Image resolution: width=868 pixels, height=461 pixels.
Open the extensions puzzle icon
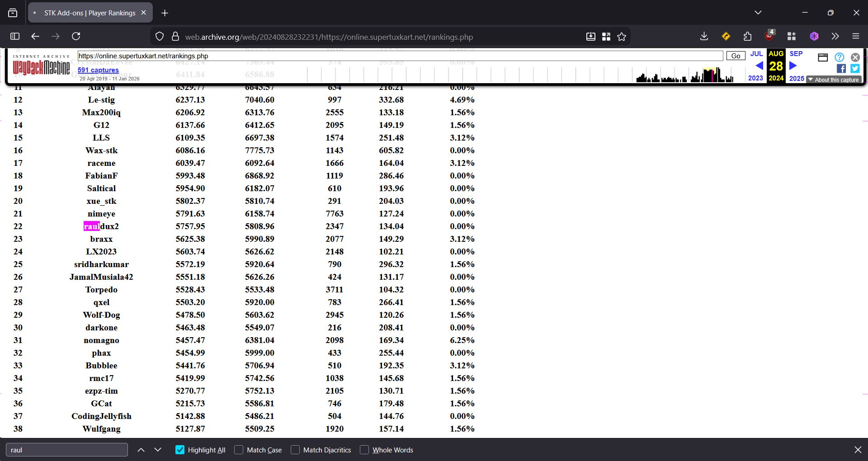click(747, 36)
